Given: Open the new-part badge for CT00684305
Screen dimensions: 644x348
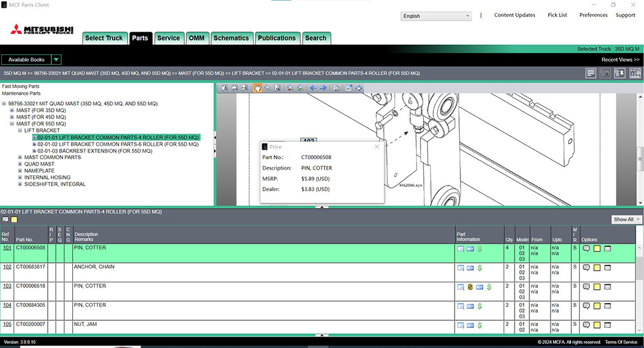Looking at the screenshot, I should click(x=470, y=306).
